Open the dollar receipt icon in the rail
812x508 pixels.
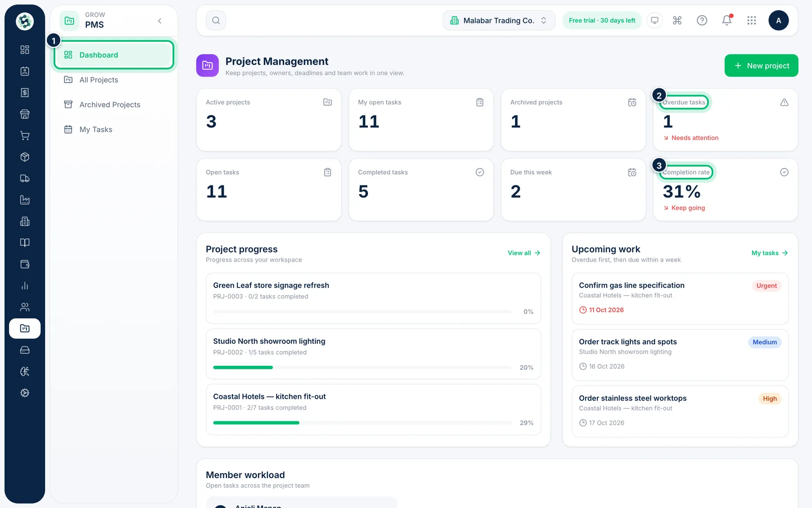(24, 92)
